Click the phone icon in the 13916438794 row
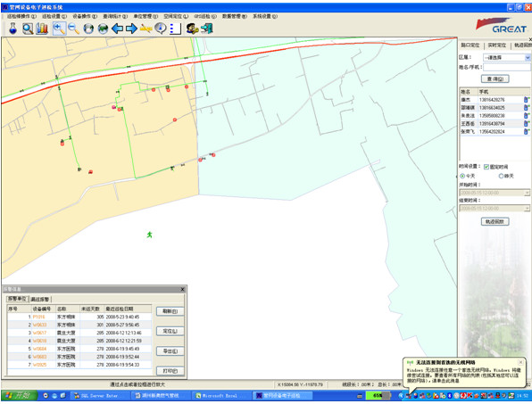This screenshot has width=532, height=404. tap(527, 123)
